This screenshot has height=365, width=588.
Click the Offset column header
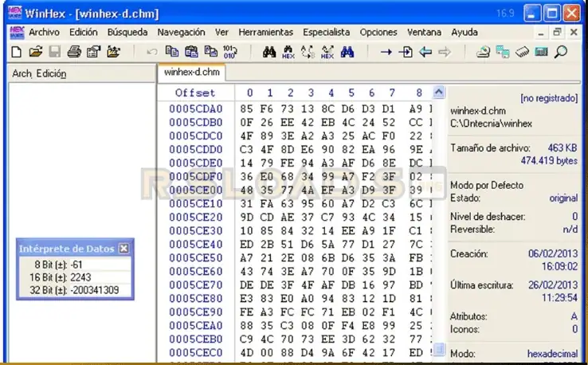[195, 93]
